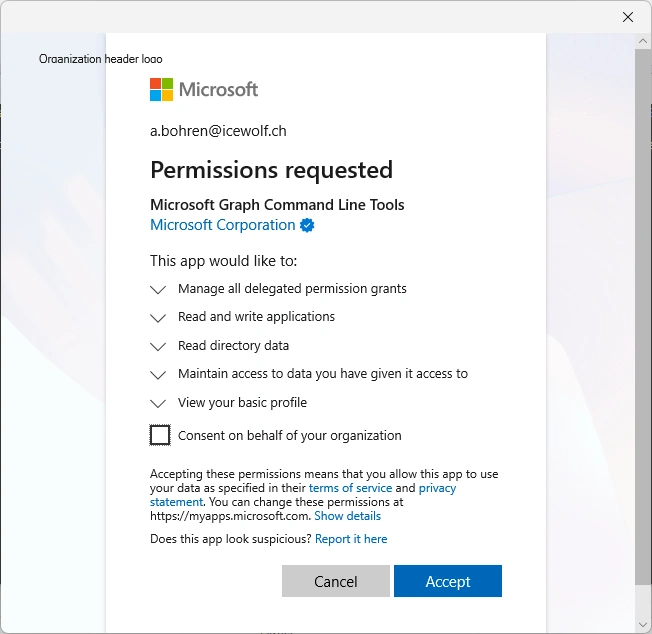The width and height of the screenshot is (652, 634).
Task: Expand Manage all delegated permission grants
Action: (x=158, y=289)
